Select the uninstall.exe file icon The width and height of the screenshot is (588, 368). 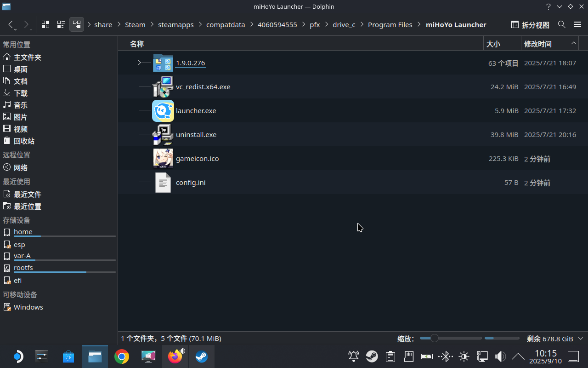coord(163,134)
